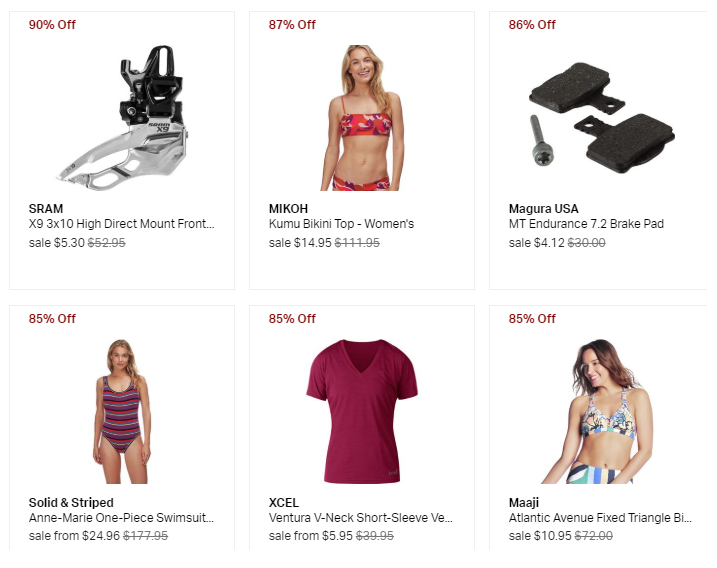Select the Solid & Striped brand name
The height and width of the screenshot is (568, 717).
71,503
